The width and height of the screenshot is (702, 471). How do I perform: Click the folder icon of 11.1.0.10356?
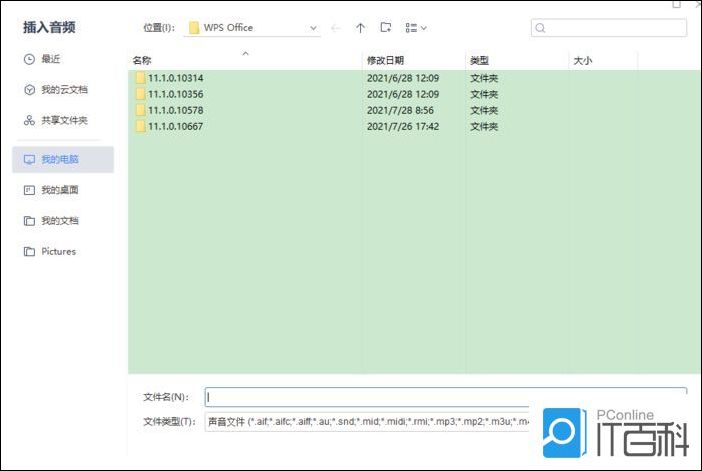coord(141,94)
